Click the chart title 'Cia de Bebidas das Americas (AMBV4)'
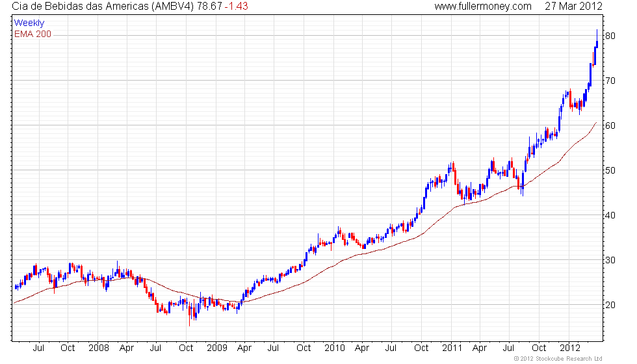 pos(103,6)
